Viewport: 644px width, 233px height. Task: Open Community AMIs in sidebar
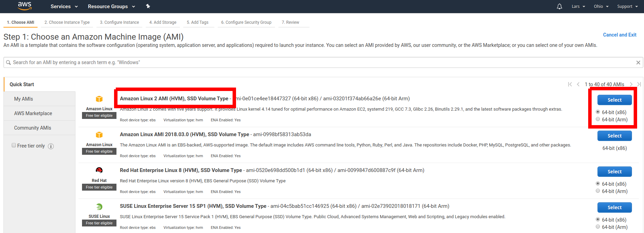coord(32,128)
